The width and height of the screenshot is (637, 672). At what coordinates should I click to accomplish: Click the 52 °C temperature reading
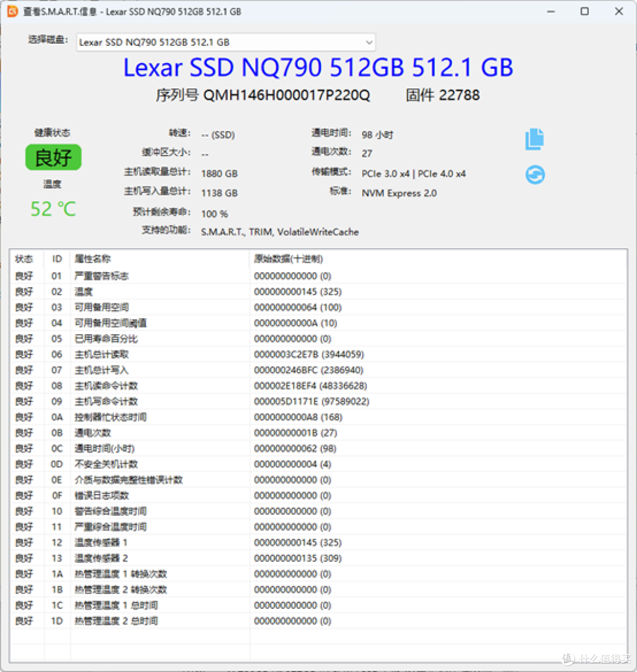click(x=53, y=209)
